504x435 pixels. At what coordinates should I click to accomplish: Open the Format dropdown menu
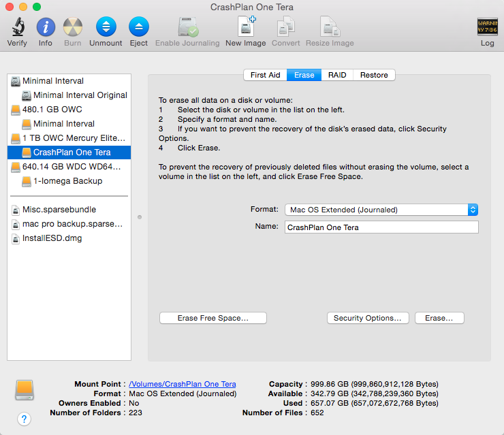click(x=381, y=210)
